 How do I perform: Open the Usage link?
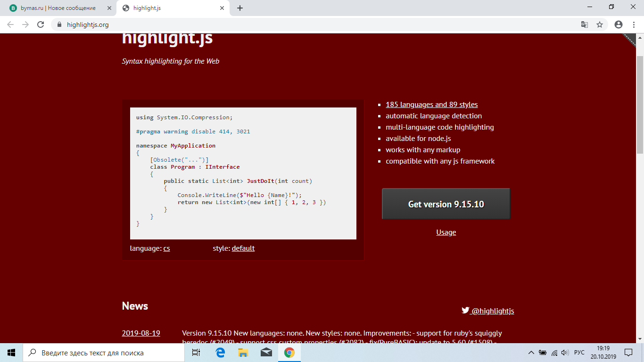pos(446,232)
